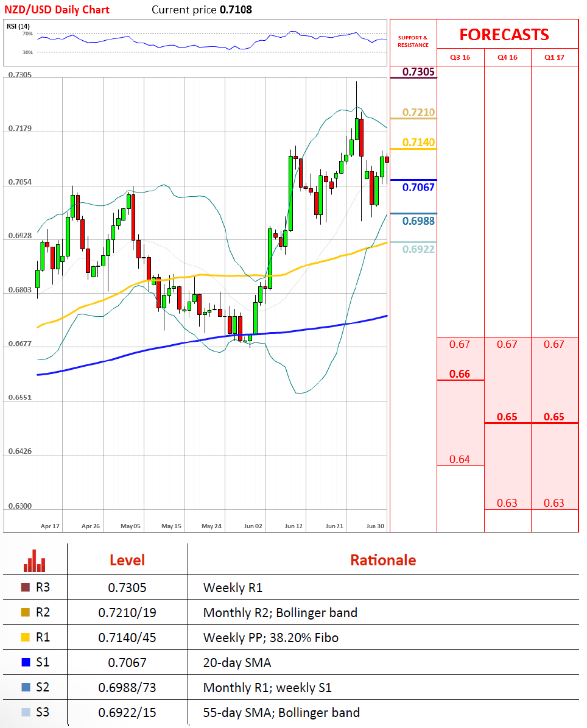Click the Apr 17 date axis label
Image resolution: width=587 pixels, height=728 pixels.
[x=50, y=526]
